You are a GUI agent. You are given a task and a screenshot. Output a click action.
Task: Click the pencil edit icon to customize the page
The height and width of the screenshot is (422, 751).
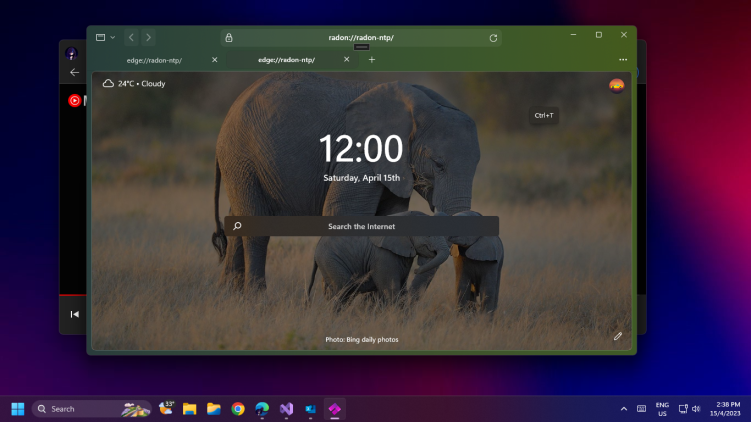click(618, 336)
